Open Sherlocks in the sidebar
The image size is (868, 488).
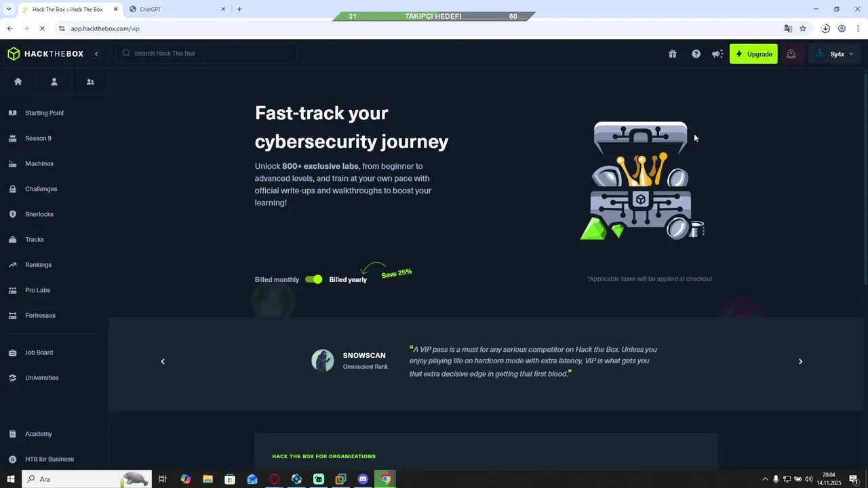(x=39, y=214)
